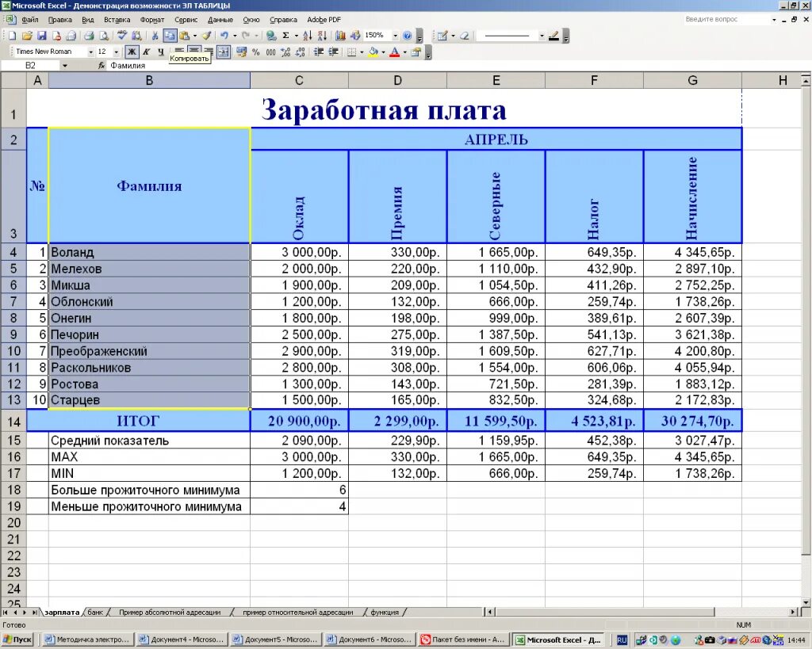Toggle Bold (Ж) formatting
The image size is (812, 649).
pyautogui.click(x=132, y=52)
